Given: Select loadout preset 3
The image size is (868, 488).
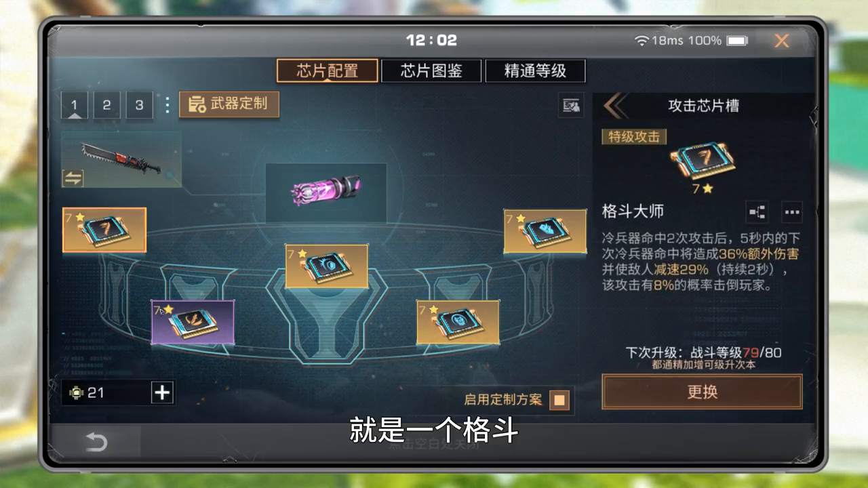Looking at the screenshot, I should point(139,105).
